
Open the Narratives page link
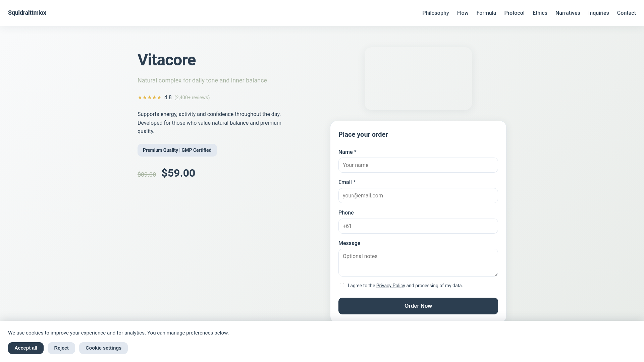point(568,13)
